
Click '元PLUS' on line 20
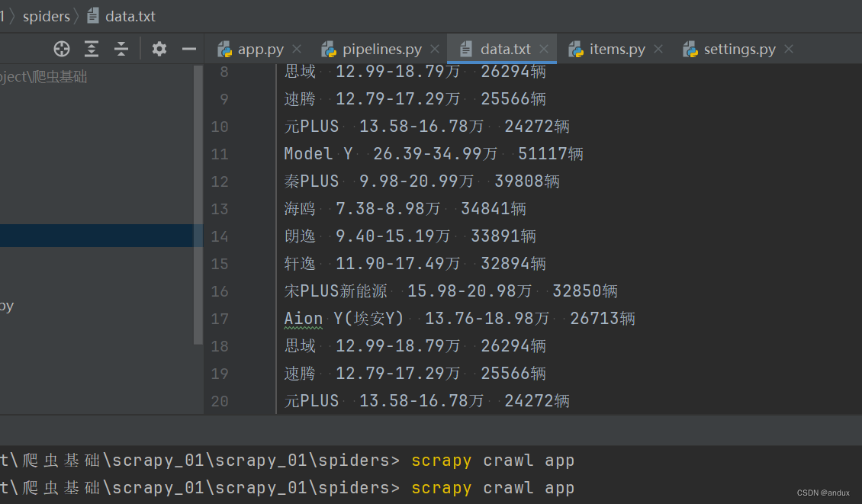click(x=311, y=401)
